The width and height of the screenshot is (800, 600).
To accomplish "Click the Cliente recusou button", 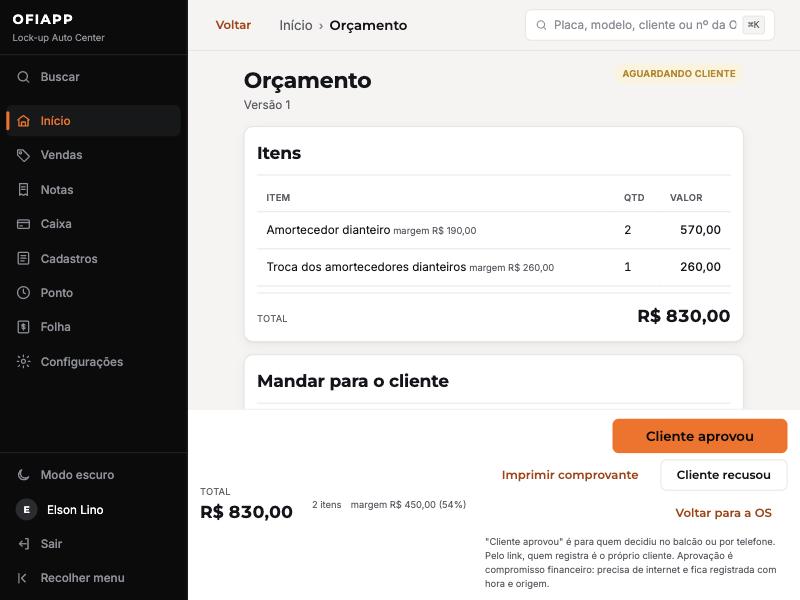I will coord(723,475).
